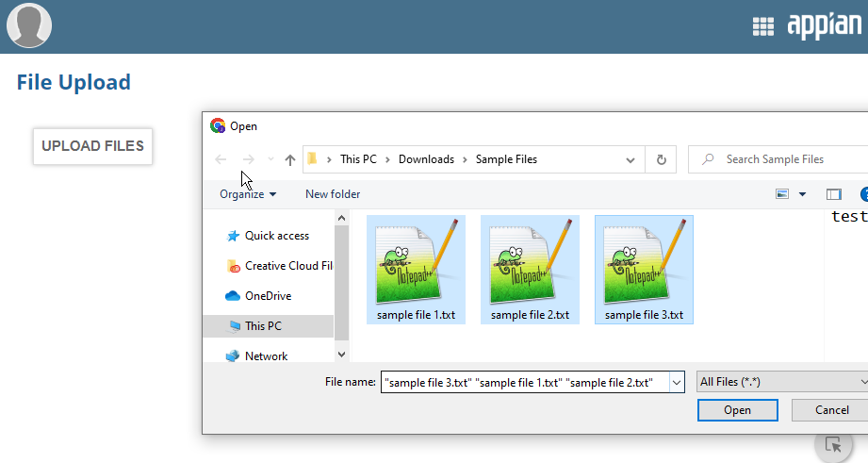Click New folder in toolbar
The width and height of the screenshot is (868, 463).
pyautogui.click(x=333, y=194)
